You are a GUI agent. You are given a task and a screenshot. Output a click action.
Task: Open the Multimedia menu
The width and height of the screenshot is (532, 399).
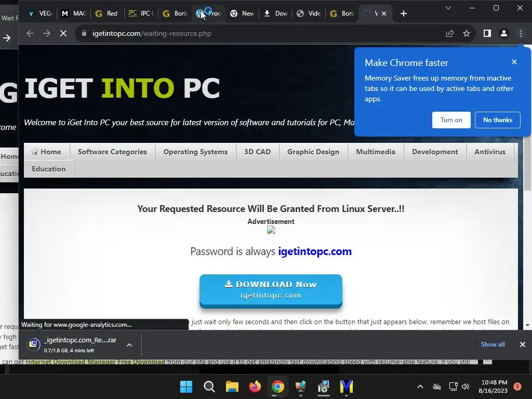[376, 152]
